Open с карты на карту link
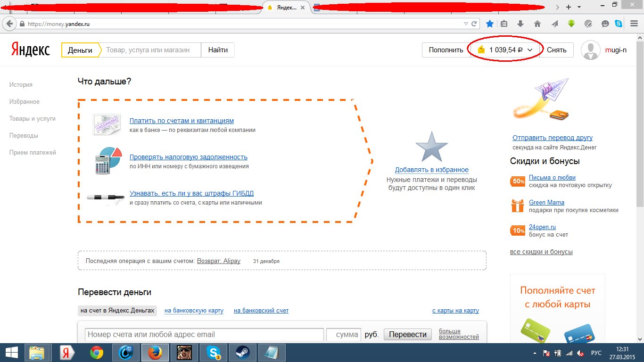The image size is (644, 362). coord(455,311)
